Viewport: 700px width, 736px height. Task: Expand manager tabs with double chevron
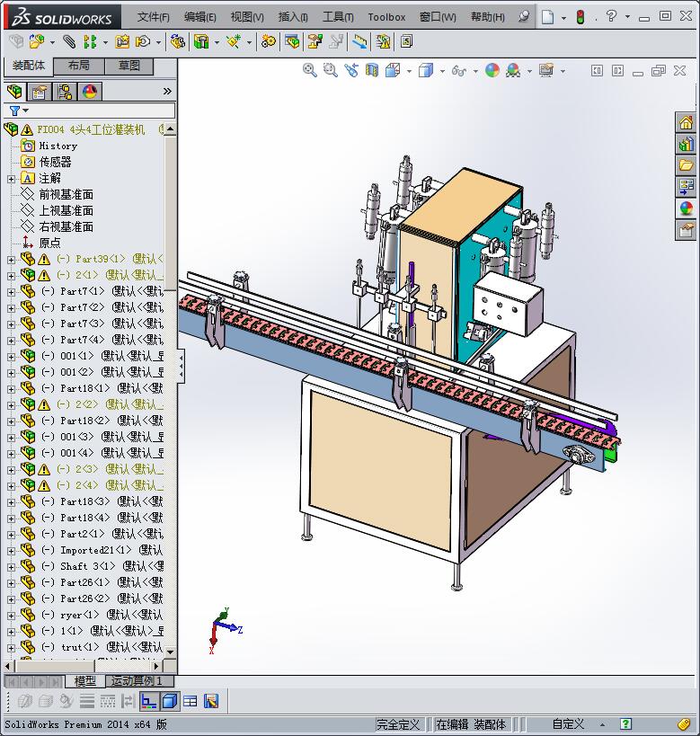pos(167,91)
